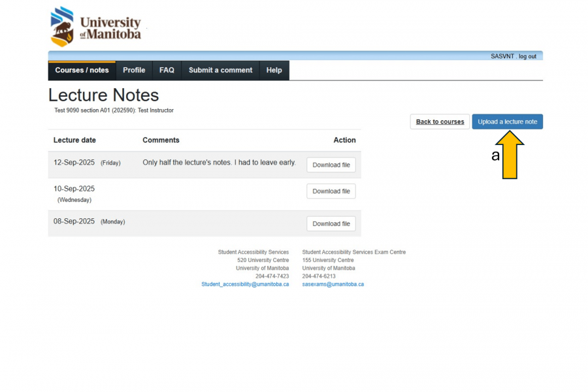Click the Action column header
The image size is (588, 392).
coord(344,140)
